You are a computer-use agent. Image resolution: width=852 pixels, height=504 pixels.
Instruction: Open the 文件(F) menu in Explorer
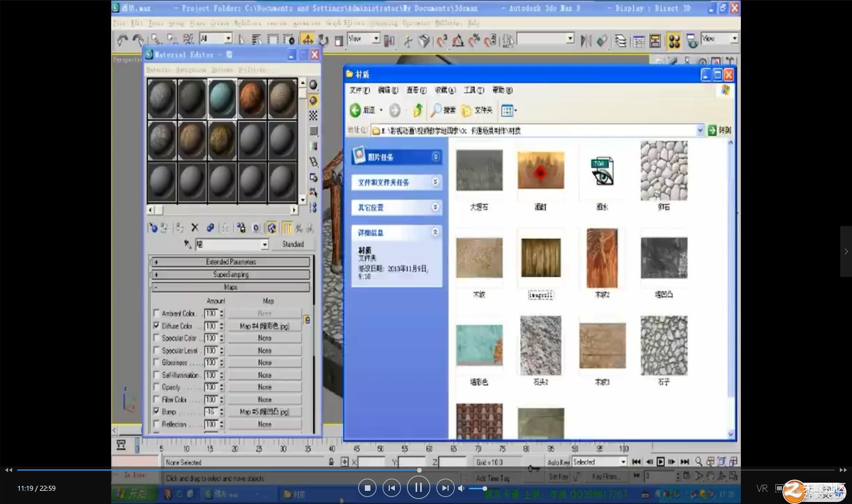359,90
